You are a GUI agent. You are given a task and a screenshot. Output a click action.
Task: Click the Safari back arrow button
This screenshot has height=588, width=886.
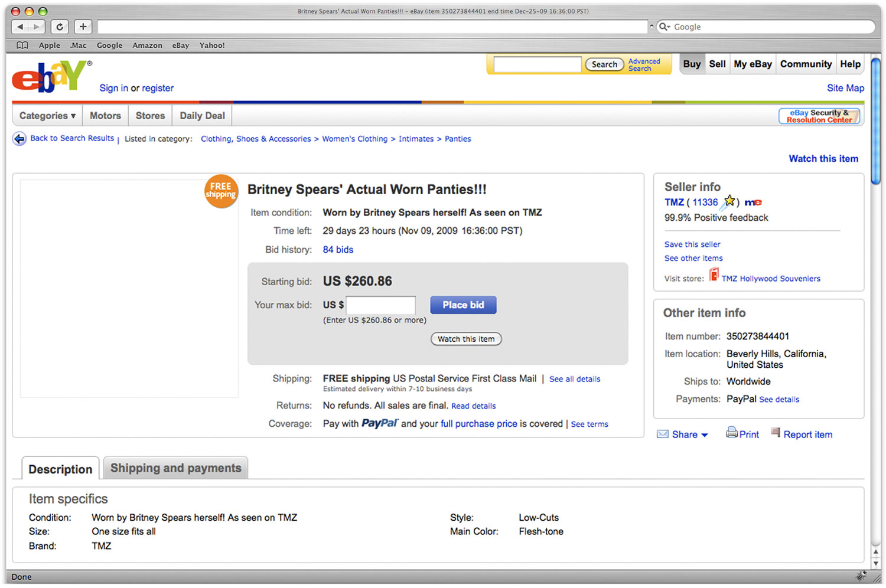click(x=20, y=27)
